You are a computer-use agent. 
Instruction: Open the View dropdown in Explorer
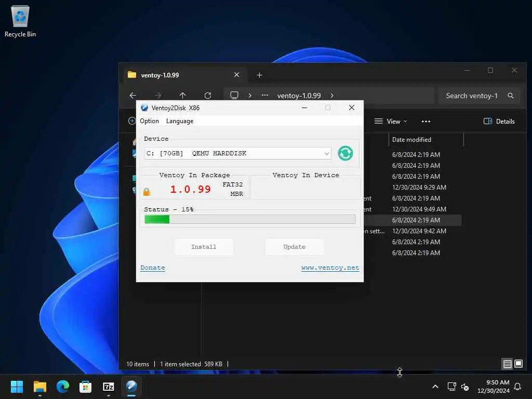click(391, 122)
